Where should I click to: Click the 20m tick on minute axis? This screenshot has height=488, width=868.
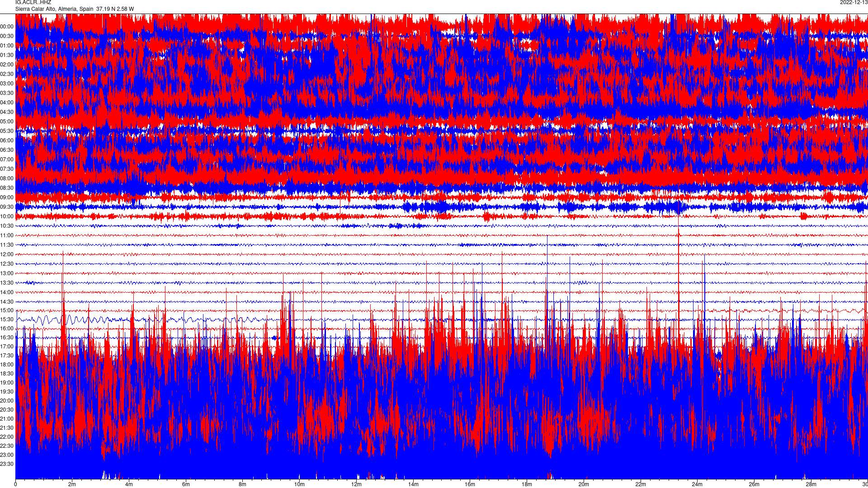(x=584, y=484)
